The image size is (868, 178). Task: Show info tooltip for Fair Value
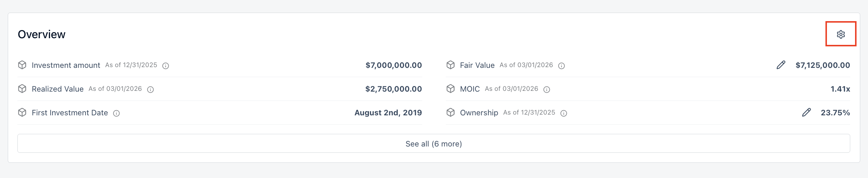pos(561,66)
